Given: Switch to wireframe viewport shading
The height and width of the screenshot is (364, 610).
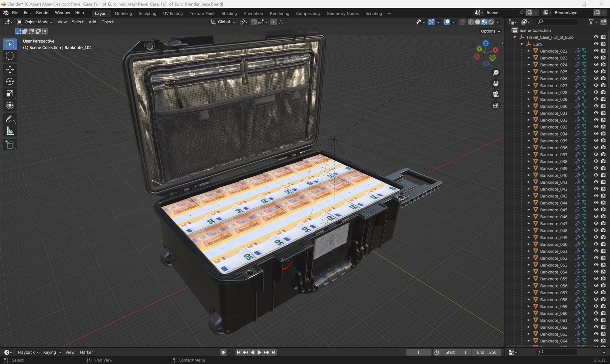Looking at the screenshot, I should coord(471,22).
